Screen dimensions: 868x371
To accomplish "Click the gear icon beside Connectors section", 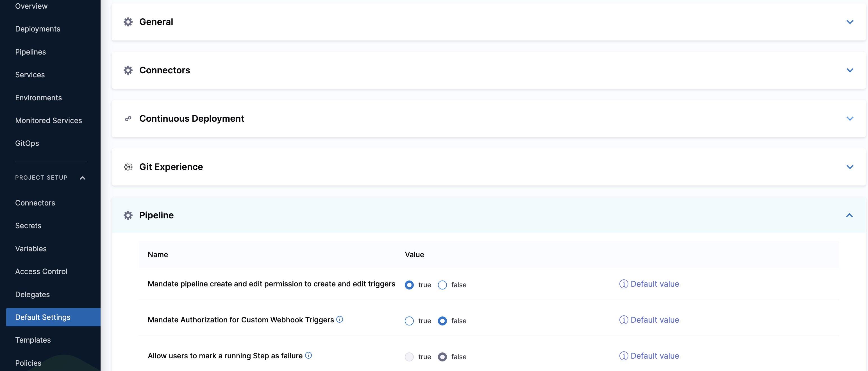I will click(x=128, y=70).
